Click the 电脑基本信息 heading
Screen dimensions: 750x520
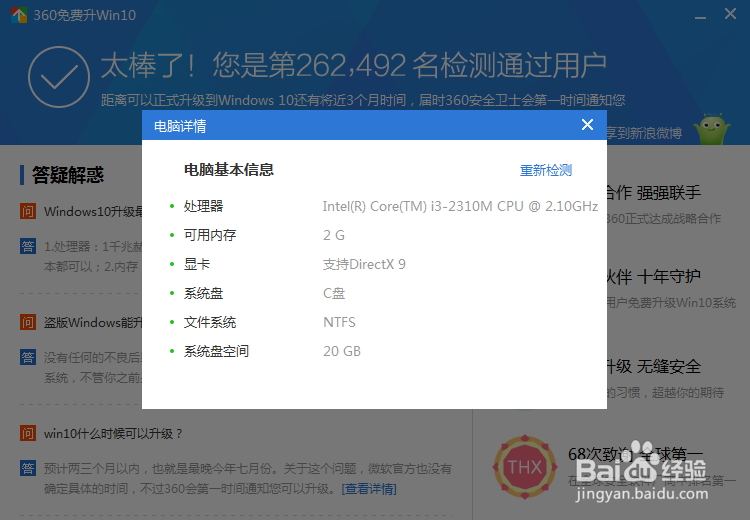(229, 170)
